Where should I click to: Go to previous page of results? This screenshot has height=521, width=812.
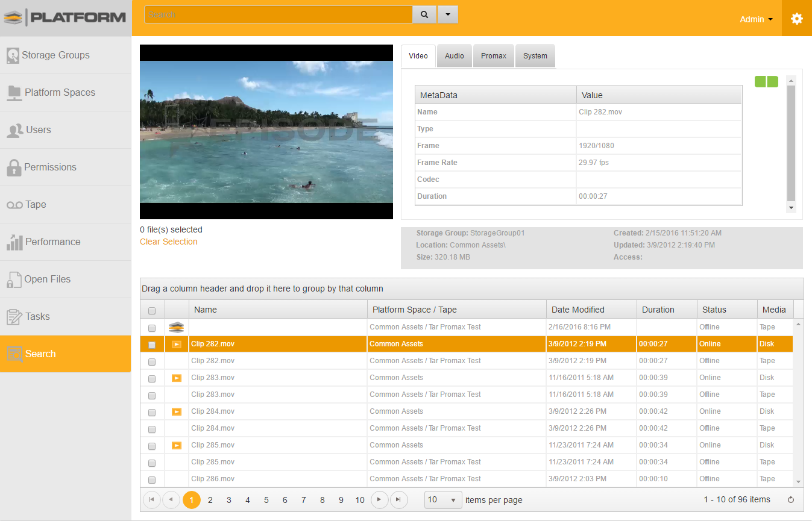[171, 500]
